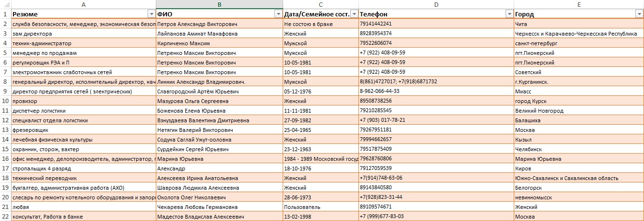This screenshot has width=644, height=221.
Task: Click the Телефон header cell
Action: click(436, 14)
